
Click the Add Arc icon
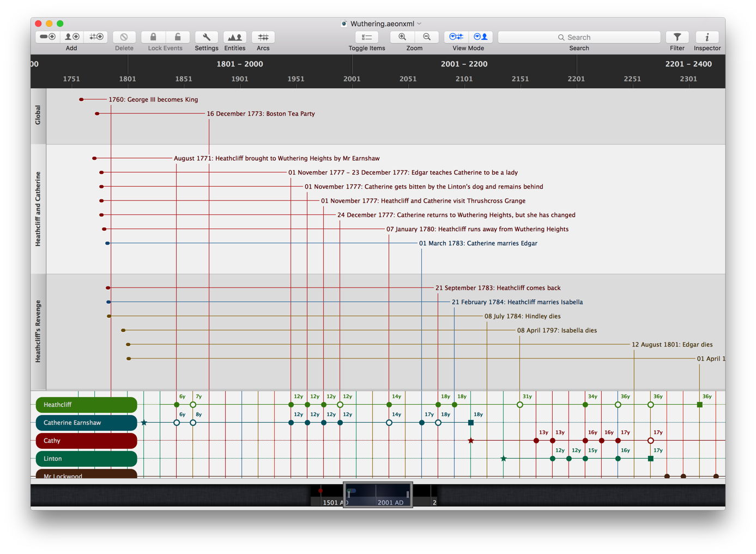96,37
